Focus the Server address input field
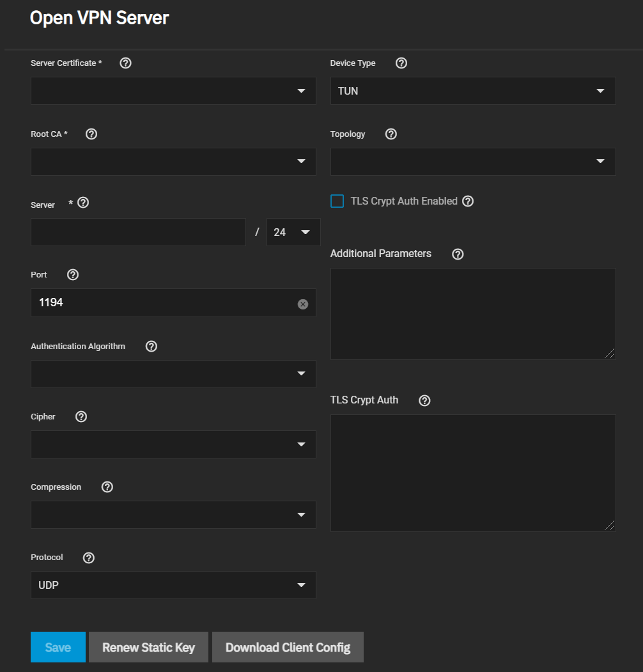The width and height of the screenshot is (643, 672). [x=138, y=232]
